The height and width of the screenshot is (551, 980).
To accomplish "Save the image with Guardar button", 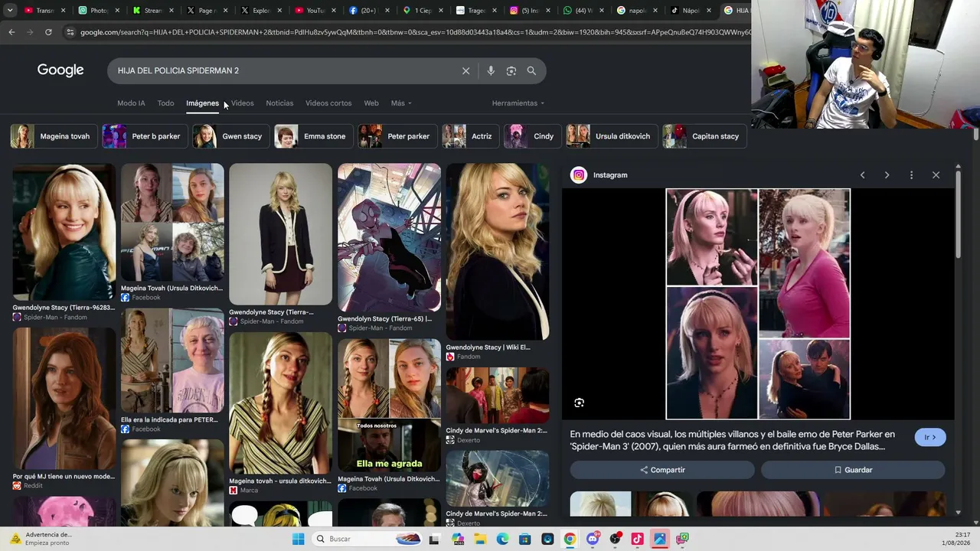I will pos(853,470).
